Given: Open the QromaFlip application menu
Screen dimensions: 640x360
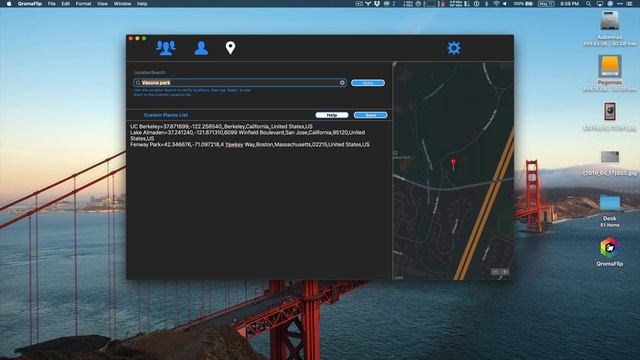Looking at the screenshot, I should 29,4.
